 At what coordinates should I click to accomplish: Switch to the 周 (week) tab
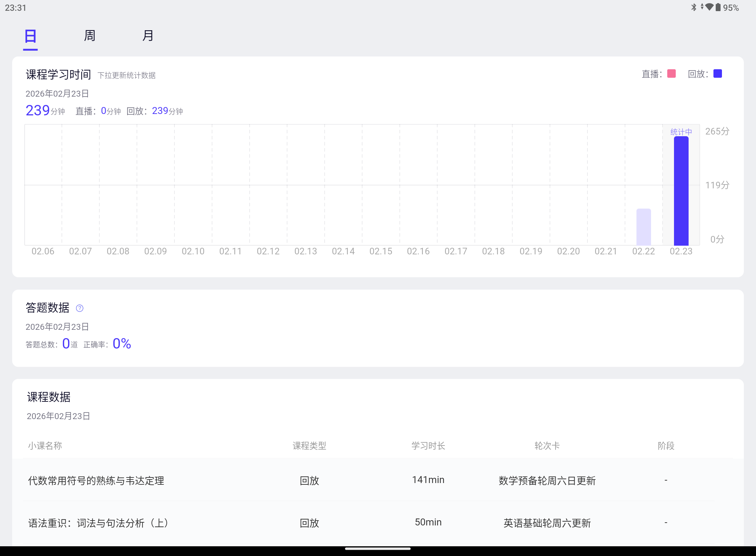click(90, 36)
